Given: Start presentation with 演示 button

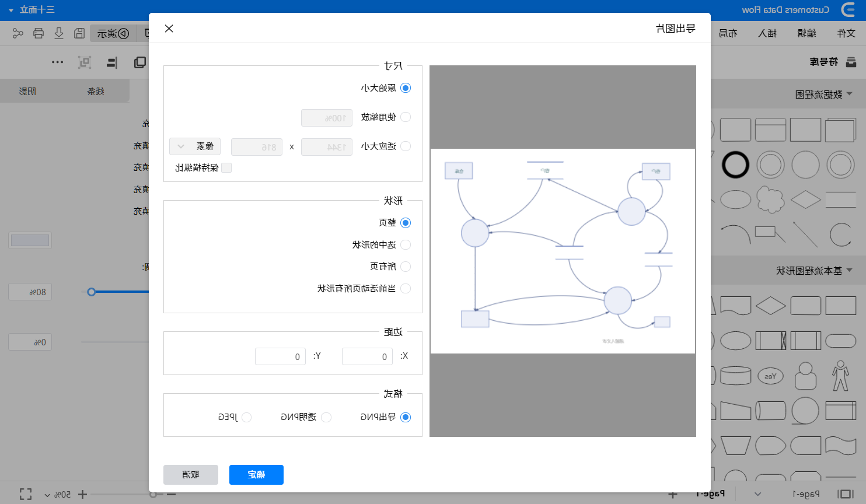Looking at the screenshot, I should (x=113, y=33).
